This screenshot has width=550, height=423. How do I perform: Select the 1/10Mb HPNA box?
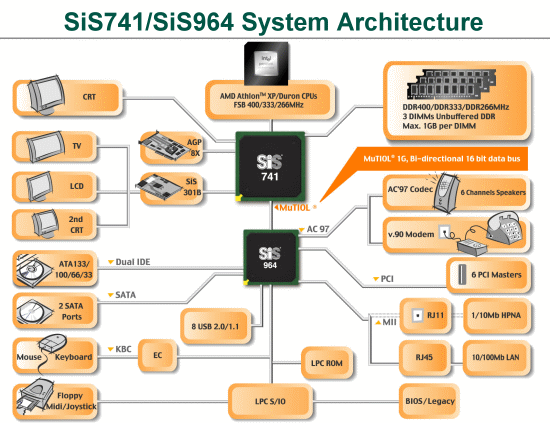496,315
